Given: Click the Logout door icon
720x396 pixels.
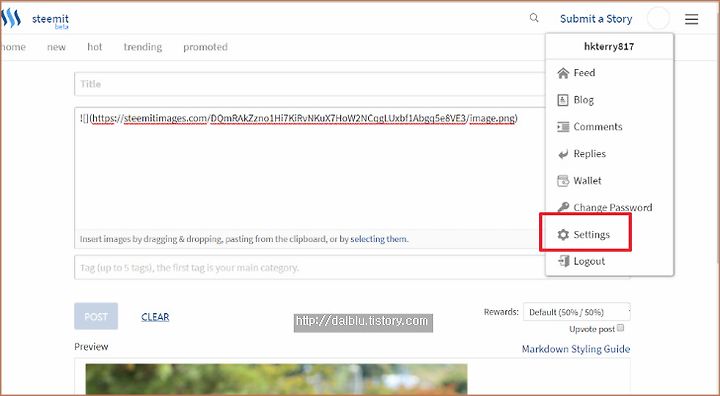Looking at the screenshot, I should tap(563, 261).
